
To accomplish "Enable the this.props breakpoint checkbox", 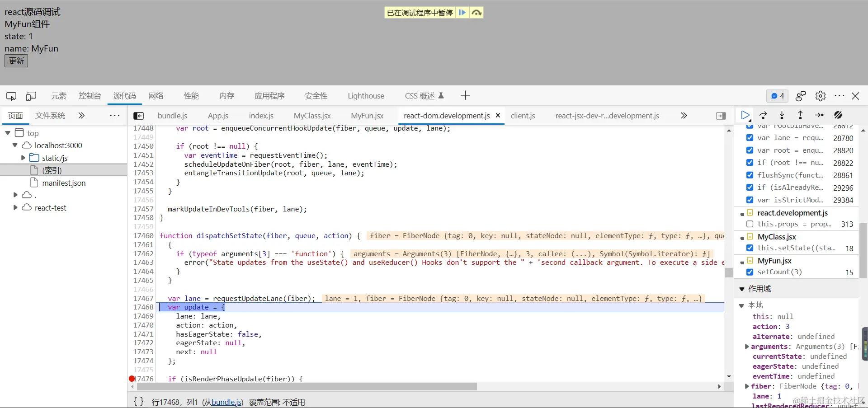I will (x=750, y=224).
